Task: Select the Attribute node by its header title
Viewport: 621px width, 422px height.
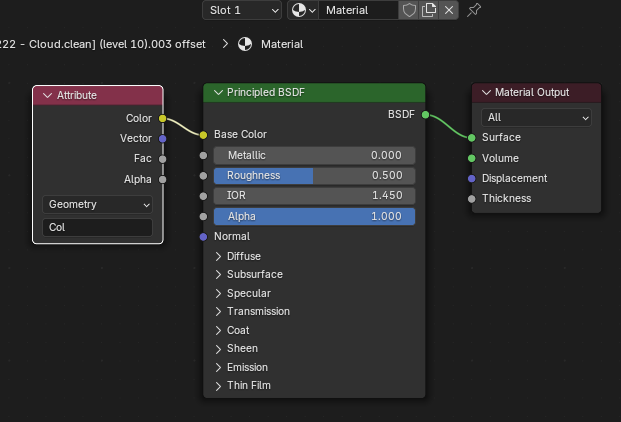Action: pyautogui.click(x=76, y=95)
